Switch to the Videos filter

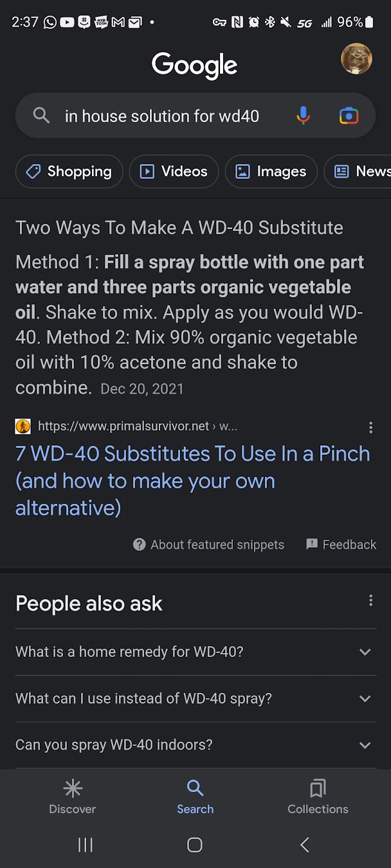point(174,171)
